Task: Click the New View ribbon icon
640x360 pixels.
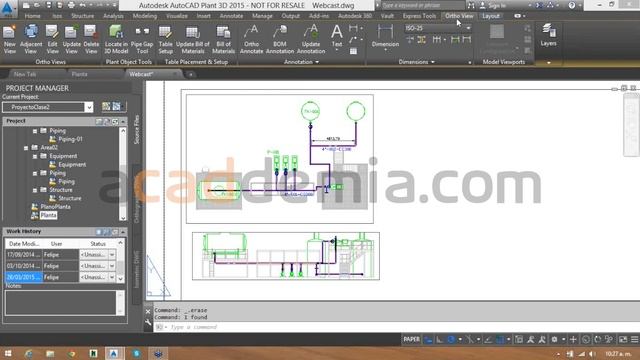Action: [9, 39]
